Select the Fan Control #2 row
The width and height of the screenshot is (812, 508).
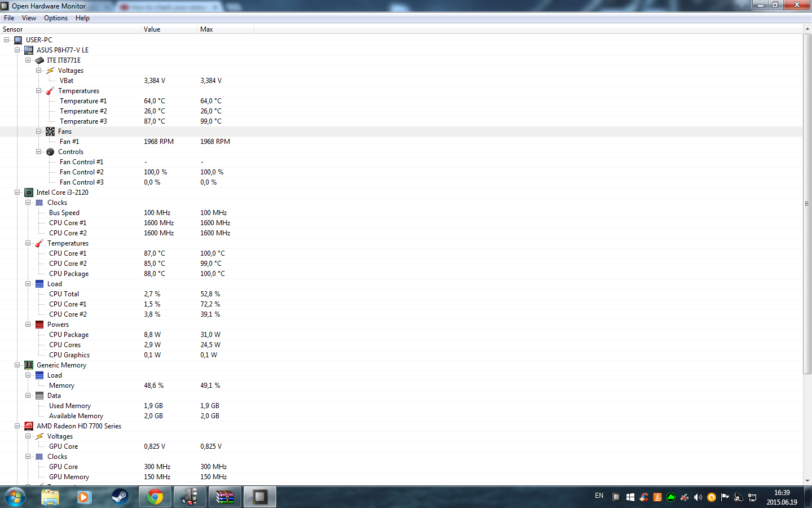pos(401,172)
